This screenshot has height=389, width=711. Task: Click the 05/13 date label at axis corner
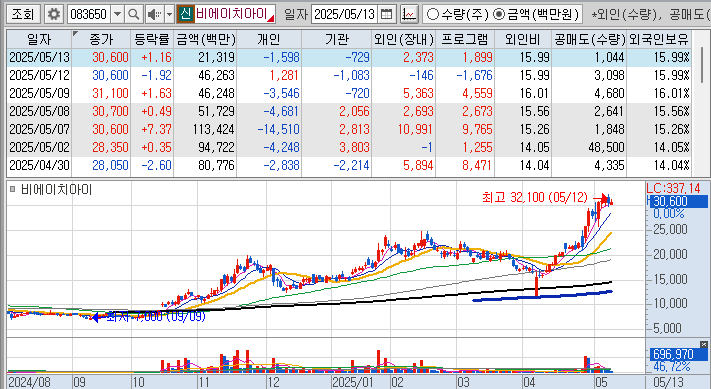point(669,382)
